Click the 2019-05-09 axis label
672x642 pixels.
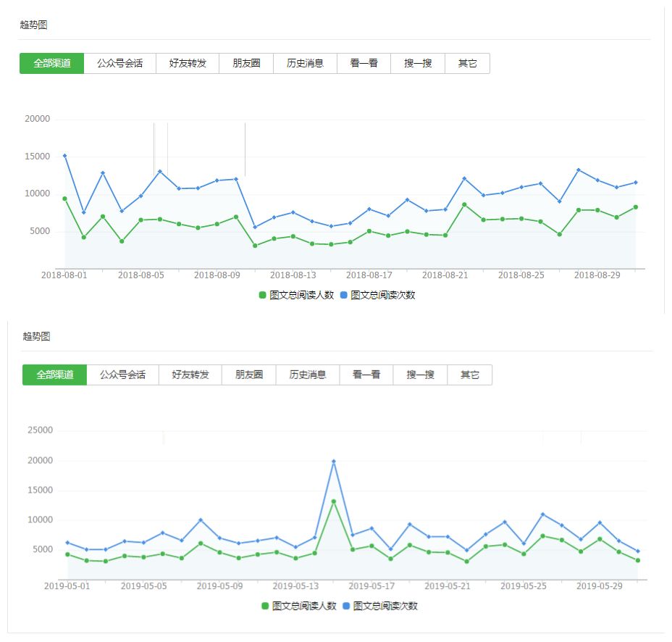[x=220, y=586]
